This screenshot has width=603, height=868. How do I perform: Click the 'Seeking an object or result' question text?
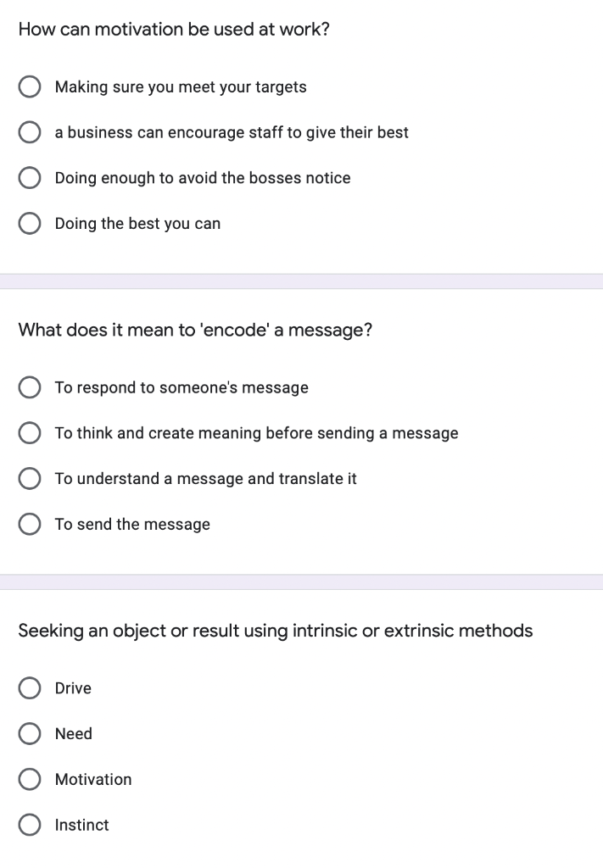click(275, 631)
